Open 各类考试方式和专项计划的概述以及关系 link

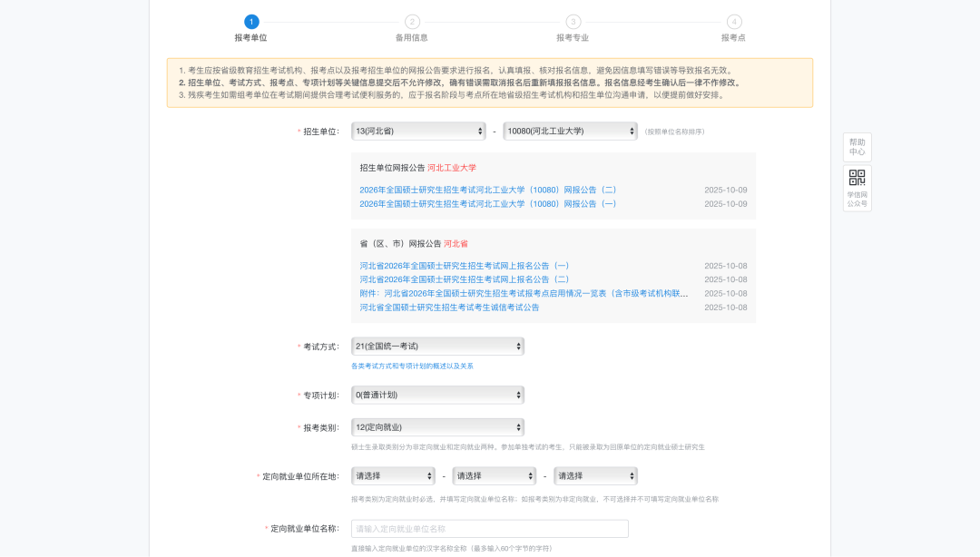click(412, 366)
